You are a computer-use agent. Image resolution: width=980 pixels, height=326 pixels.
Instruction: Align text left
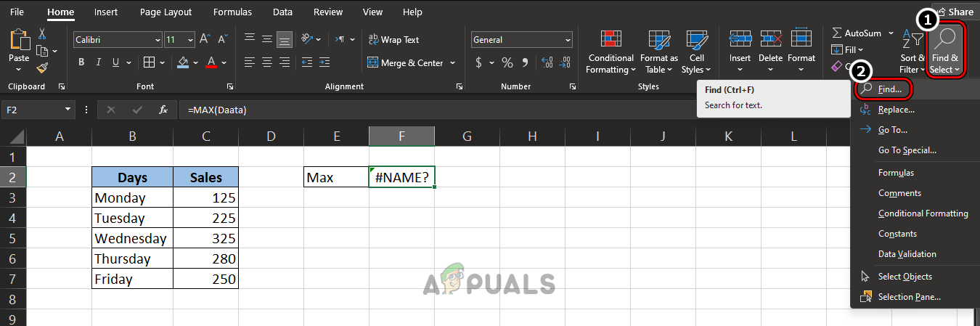point(250,62)
